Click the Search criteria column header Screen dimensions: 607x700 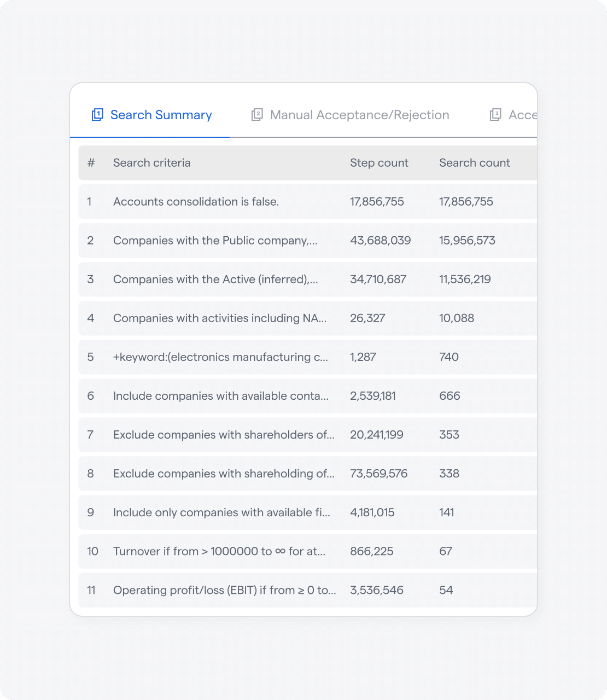151,163
